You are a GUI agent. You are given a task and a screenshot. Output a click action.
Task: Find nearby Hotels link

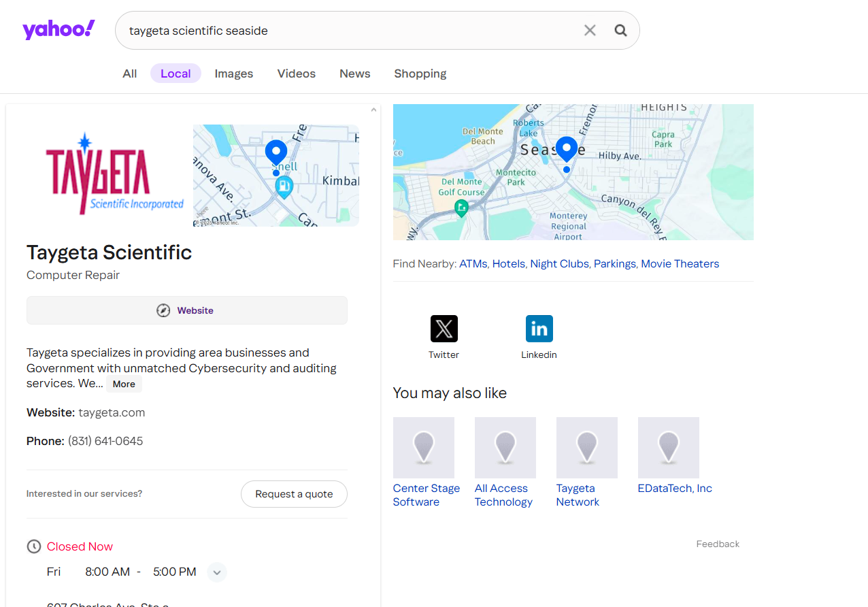click(508, 264)
